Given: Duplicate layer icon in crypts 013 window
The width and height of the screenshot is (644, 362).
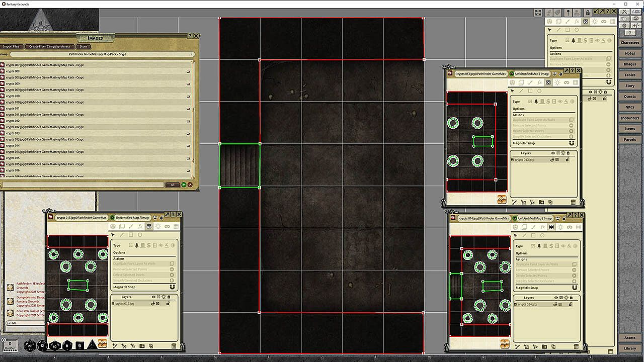Looking at the screenshot, I should pyautogui.click(x=550, y=202).
